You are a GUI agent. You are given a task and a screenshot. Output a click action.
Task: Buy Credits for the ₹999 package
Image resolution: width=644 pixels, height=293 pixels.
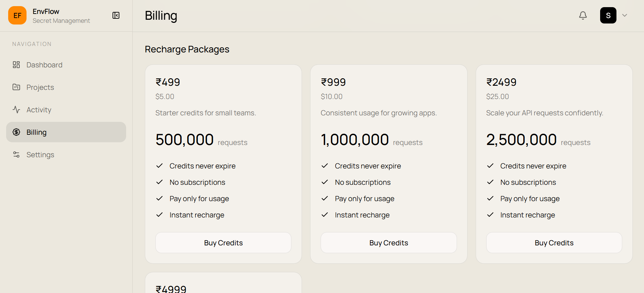389,243
